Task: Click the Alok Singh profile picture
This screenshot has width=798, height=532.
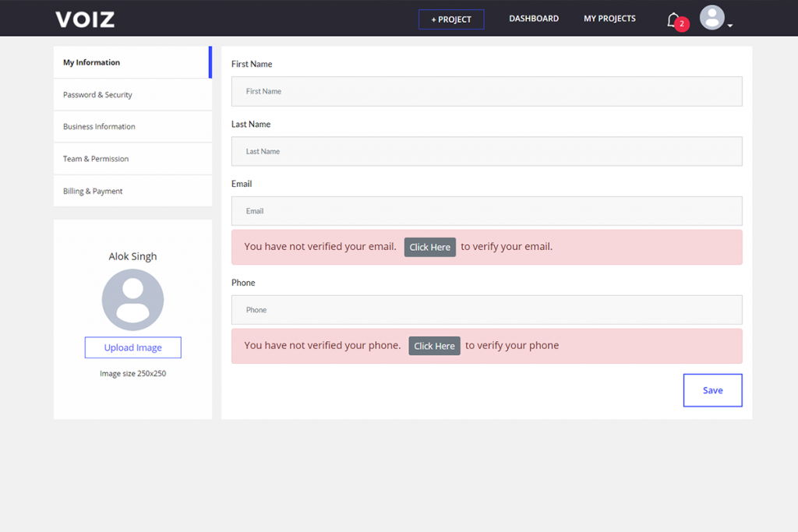Action: pyautogui.click(x=132, y=300)
